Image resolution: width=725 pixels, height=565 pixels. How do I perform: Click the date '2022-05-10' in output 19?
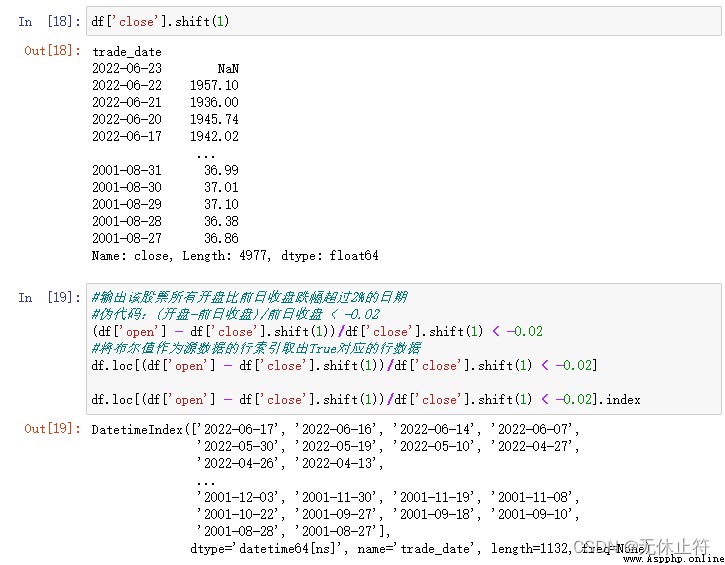435,447
